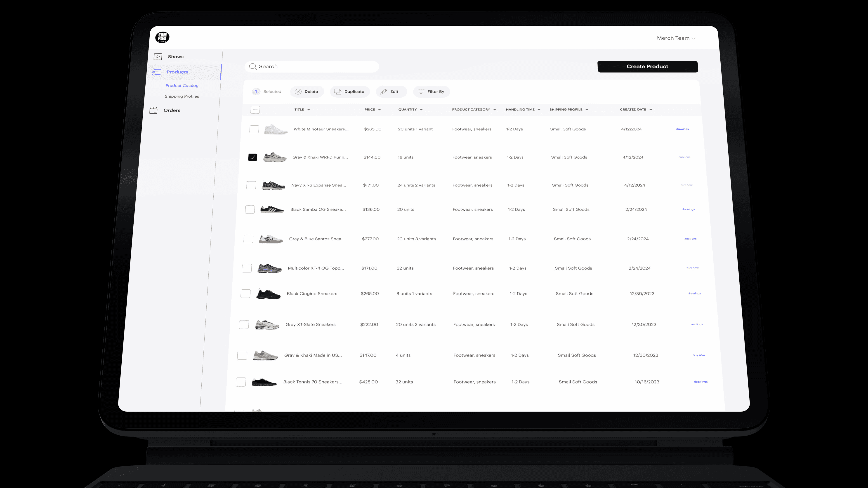Click the Complex Networks logo icon
Screen dimensions: 868x488
(x=162, y=37)
